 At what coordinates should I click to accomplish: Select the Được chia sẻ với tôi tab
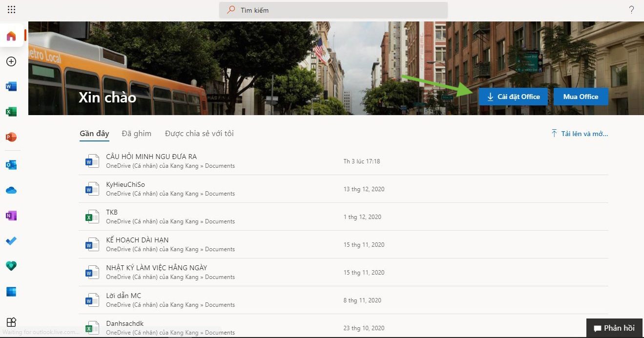point(199,134)
